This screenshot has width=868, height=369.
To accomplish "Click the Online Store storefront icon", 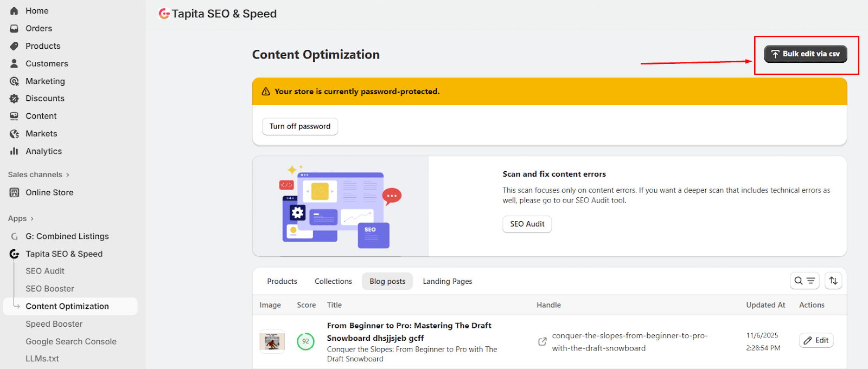I will click(x=14, y=192).
